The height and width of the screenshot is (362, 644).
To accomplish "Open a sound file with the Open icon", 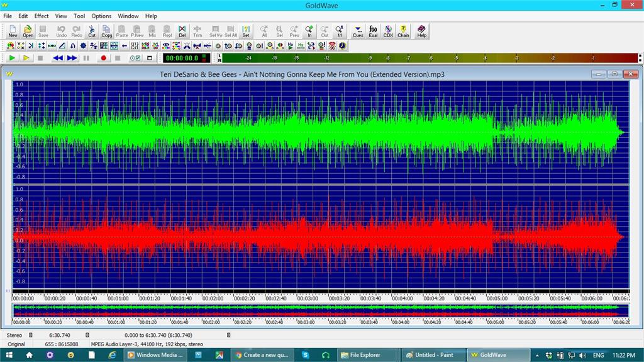I will pos(28,31).
